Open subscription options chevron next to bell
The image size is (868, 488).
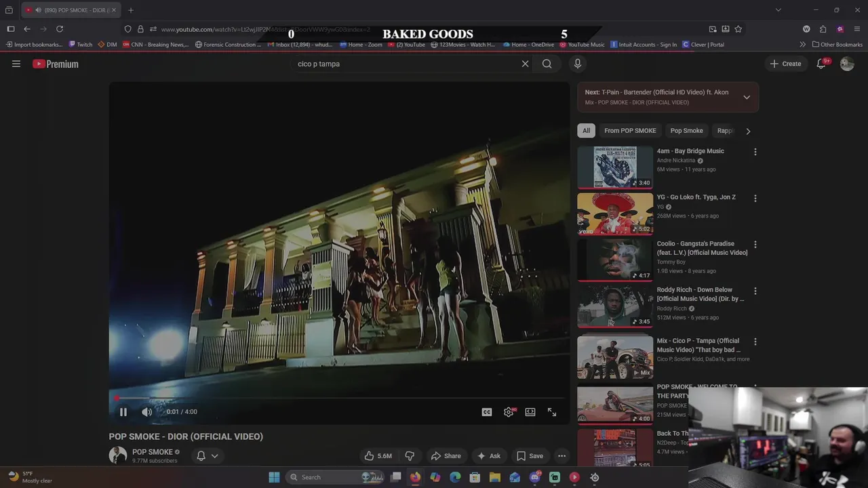tap(215, 456)
